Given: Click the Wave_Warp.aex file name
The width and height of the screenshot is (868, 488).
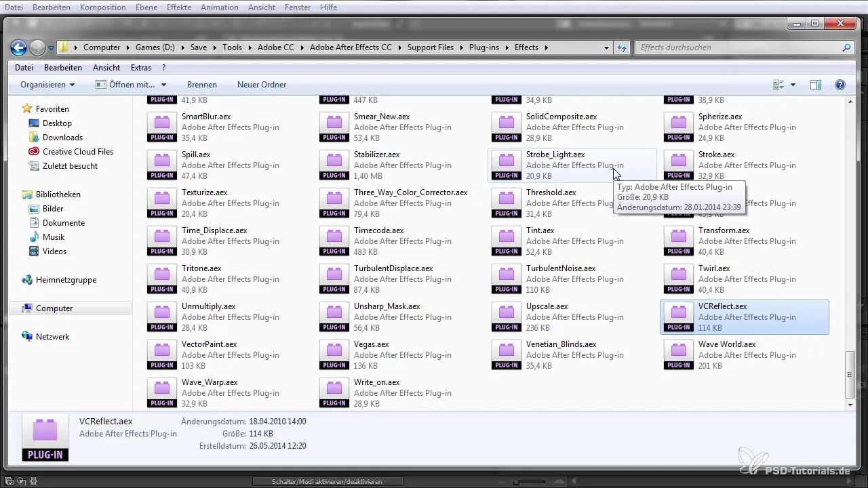Looking at the screenshot, I should 210,382.
